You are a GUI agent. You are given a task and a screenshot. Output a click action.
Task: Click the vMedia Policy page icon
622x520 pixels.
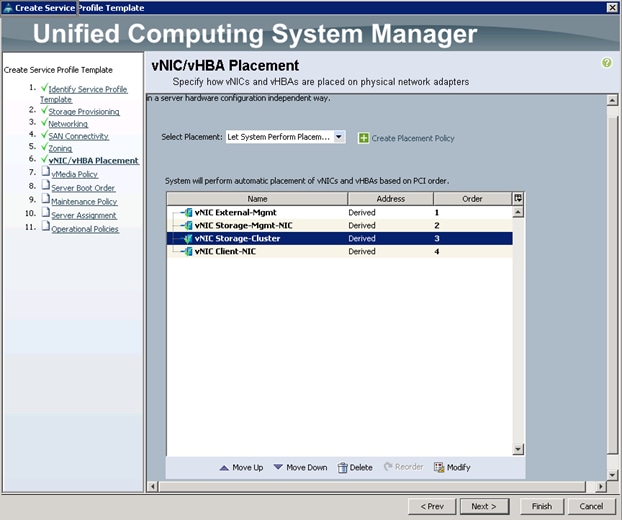[x=46, y=172]
